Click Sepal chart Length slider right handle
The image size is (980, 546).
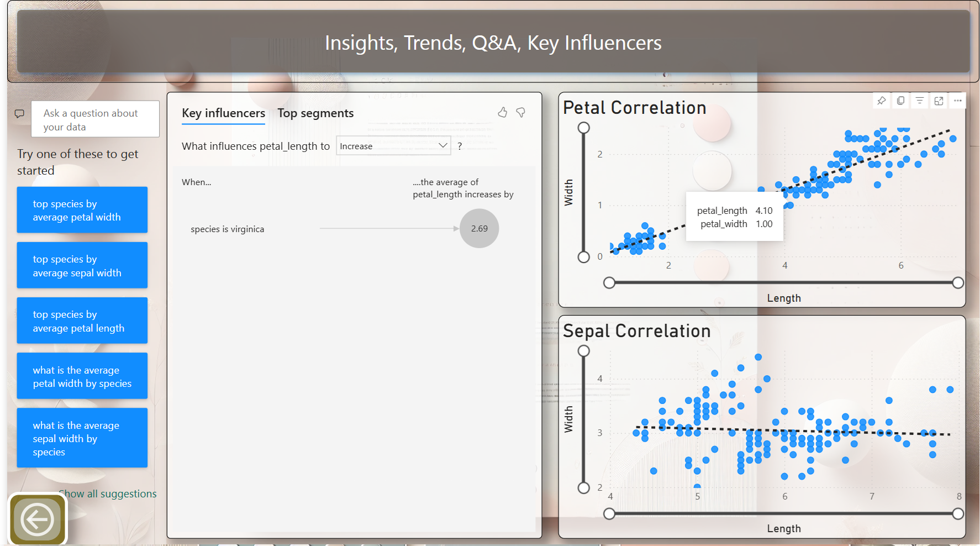[958, 513]
